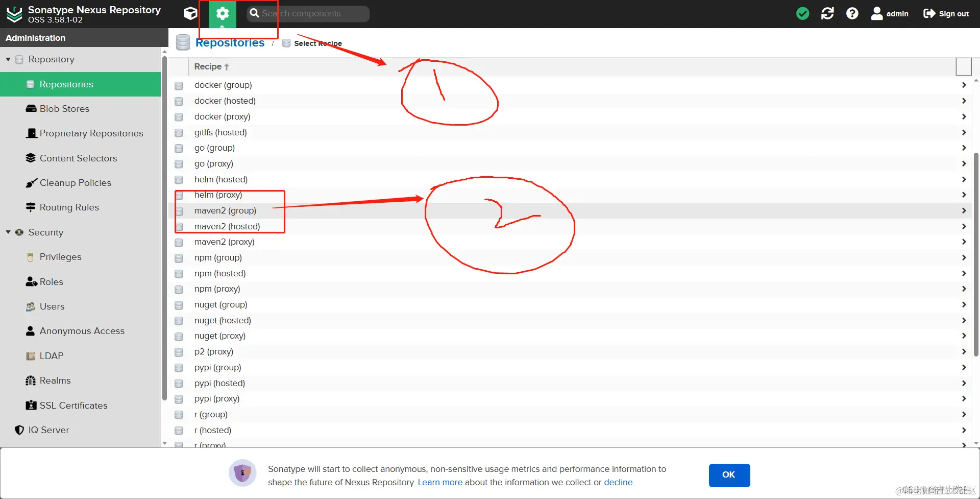The image size is (980, 499).
Task: Click chevron arrow on r (group) row
Action: [x=964, y=414]
